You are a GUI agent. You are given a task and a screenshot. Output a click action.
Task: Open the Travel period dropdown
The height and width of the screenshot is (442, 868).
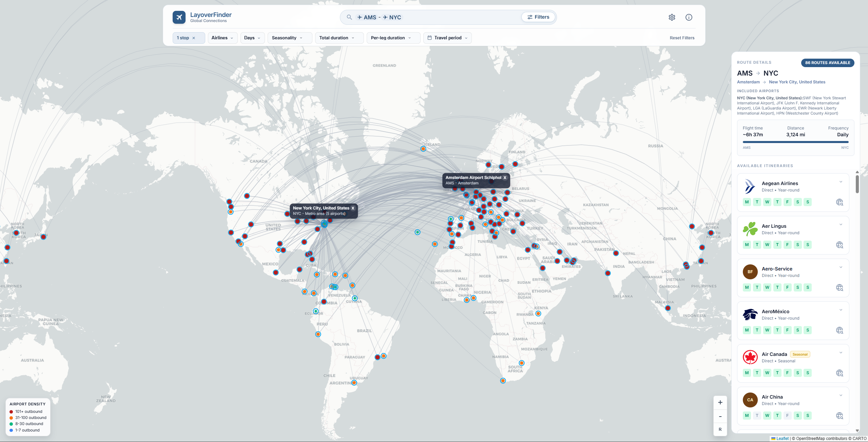[447, 38]
